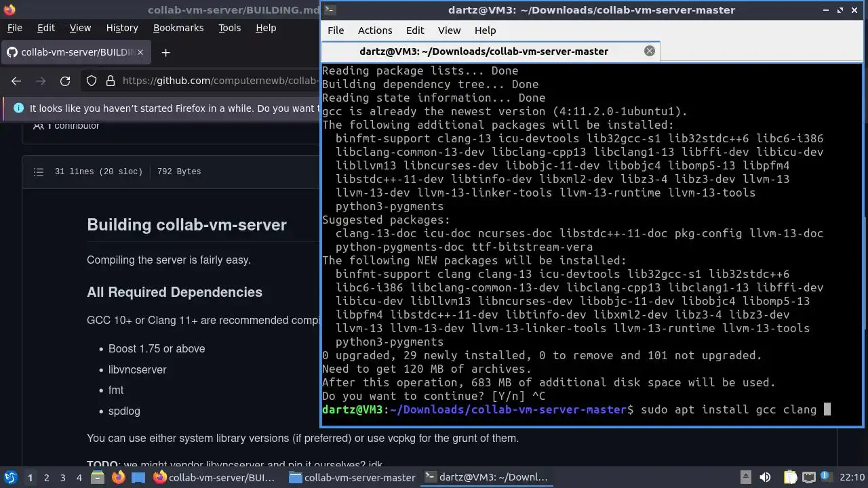Image resolution: width=868 pixels, height=488 pixels.
Task: Open the LXQt application menu
Action: pos(11,477)
